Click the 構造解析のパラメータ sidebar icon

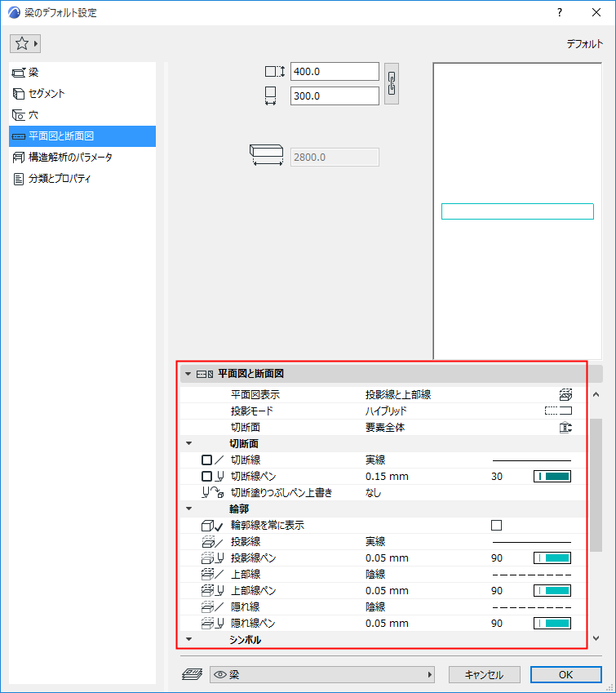click(x=19, y=158)
